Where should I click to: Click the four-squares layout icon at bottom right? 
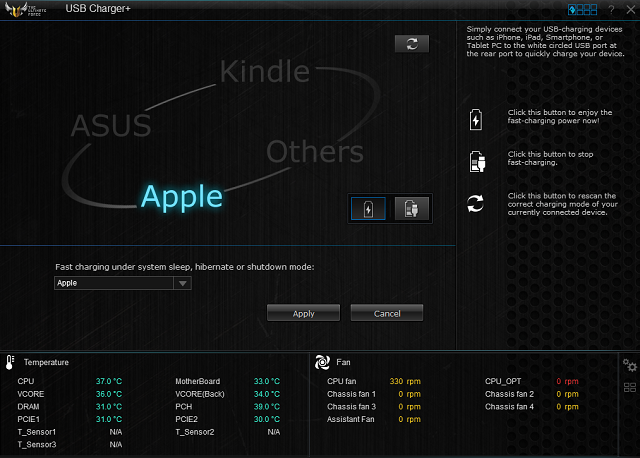[x=629, y=388]
